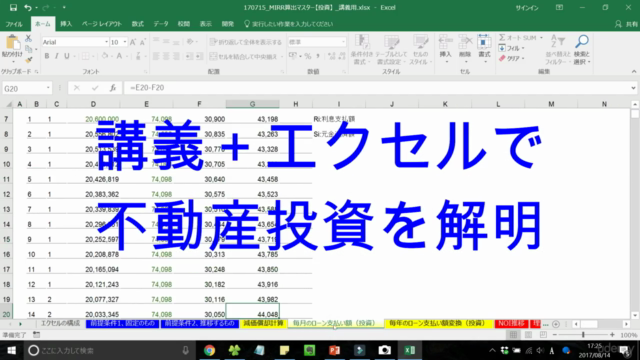Toggle underline formatting

pyautogui.click(x=67, y=56)
